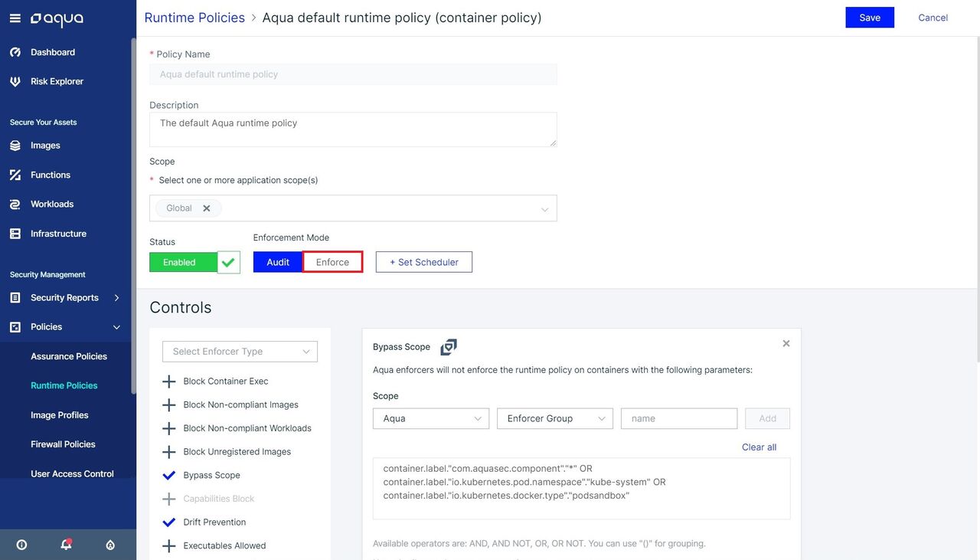Toggle the Enabled status button
Screen dimensions: 980x560
click(x=183, y=262)
